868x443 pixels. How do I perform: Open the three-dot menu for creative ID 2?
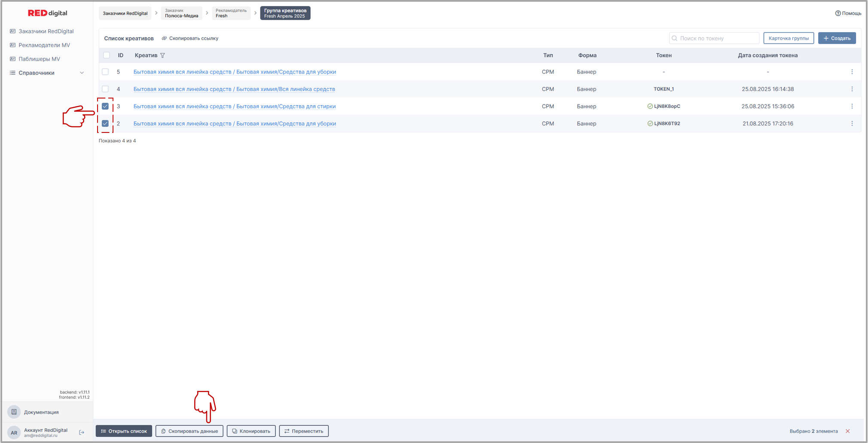(852, 123)
